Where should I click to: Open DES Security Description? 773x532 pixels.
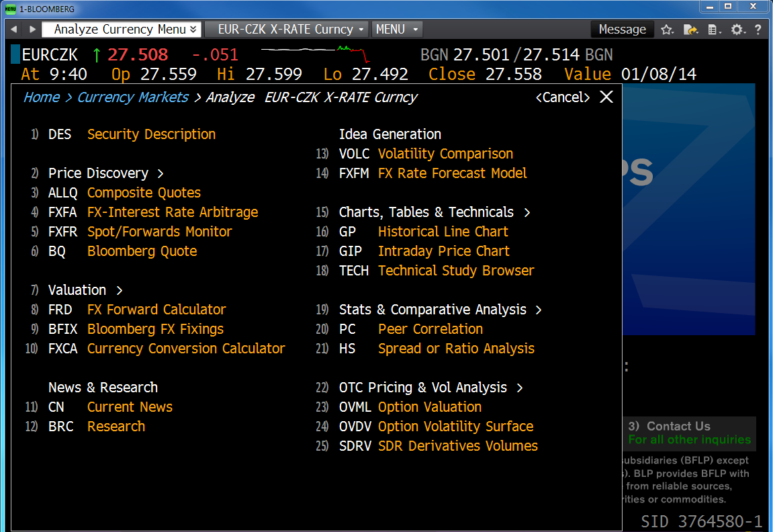pos(132,134)
